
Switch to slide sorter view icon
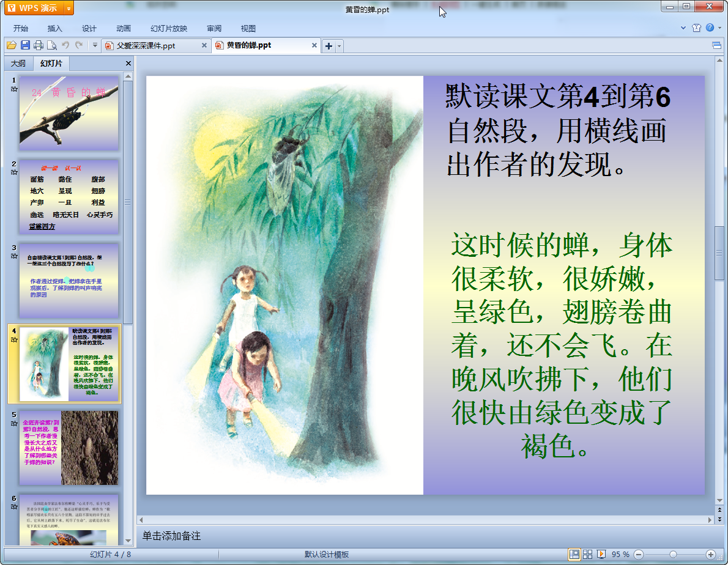[x=587, y=555]
